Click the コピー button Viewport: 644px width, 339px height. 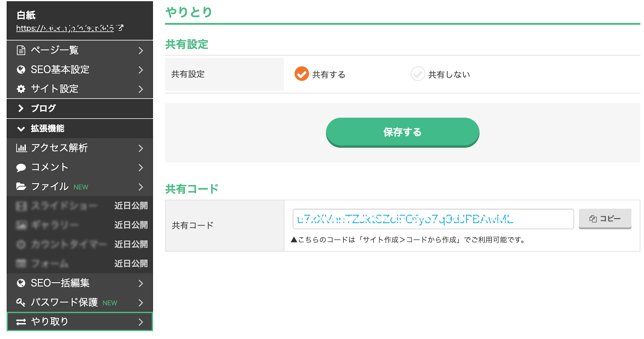(605, 219)
